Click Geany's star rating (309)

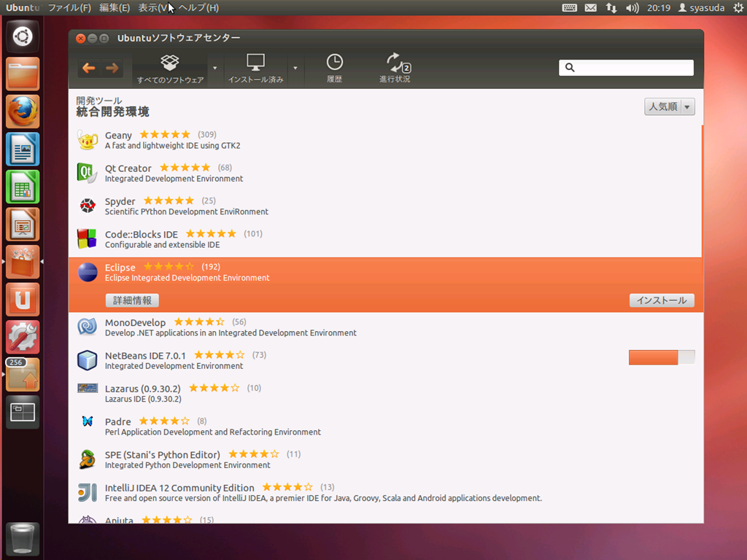pyautogui.click(x=165, y=135)
